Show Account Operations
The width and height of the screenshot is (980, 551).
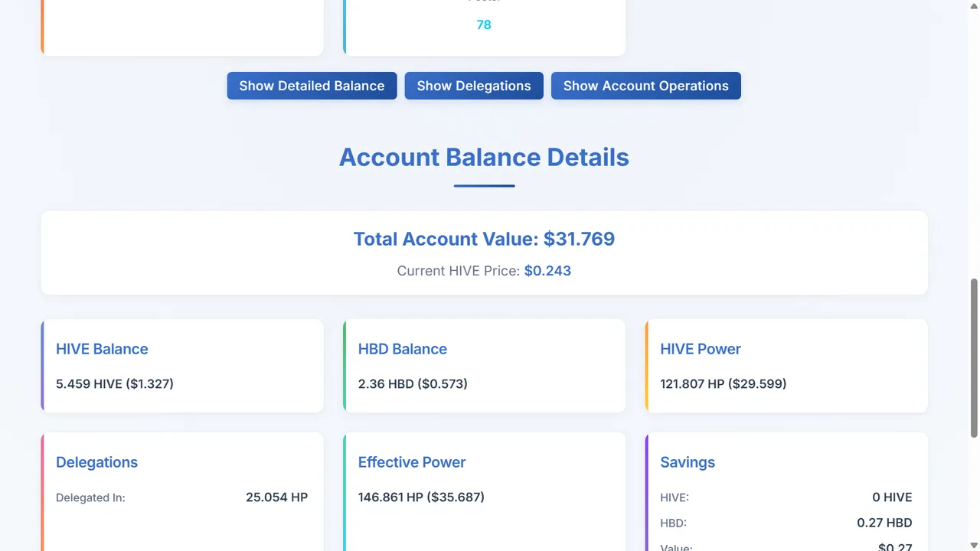(646, 86)
